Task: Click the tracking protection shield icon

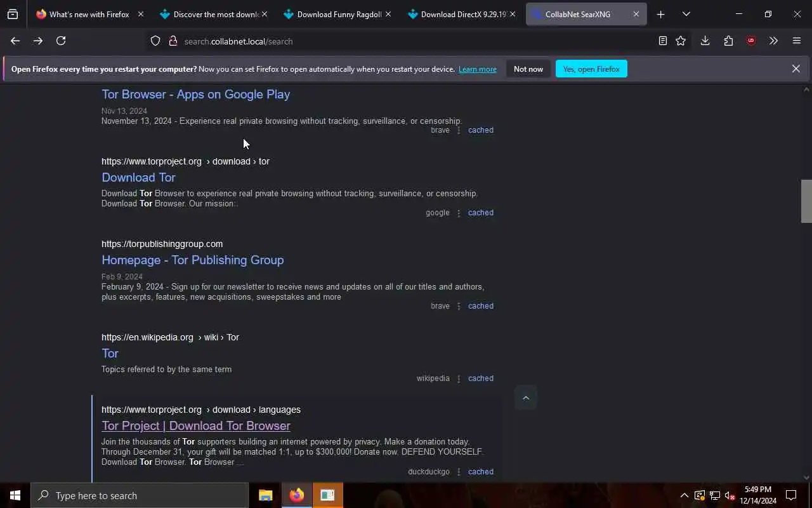Action: coord(155,41)
